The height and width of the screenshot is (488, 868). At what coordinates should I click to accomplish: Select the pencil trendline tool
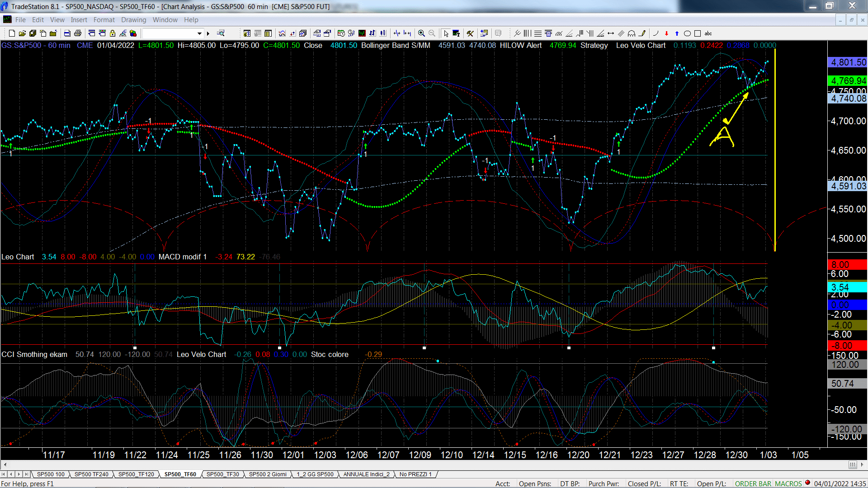coord(642,33)
